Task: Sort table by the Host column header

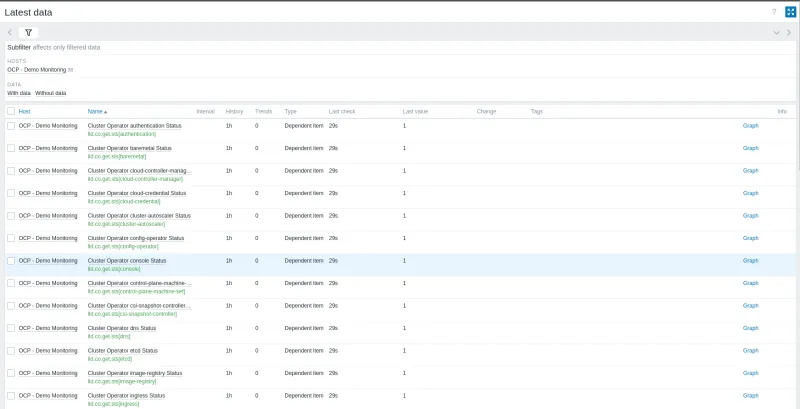Action: [24, 111]
